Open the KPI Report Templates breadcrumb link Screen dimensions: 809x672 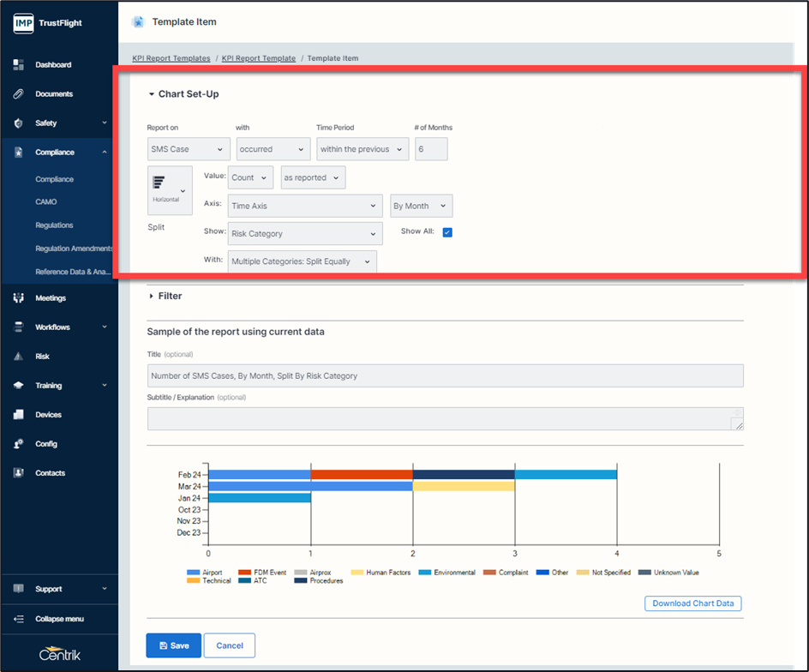171,58
